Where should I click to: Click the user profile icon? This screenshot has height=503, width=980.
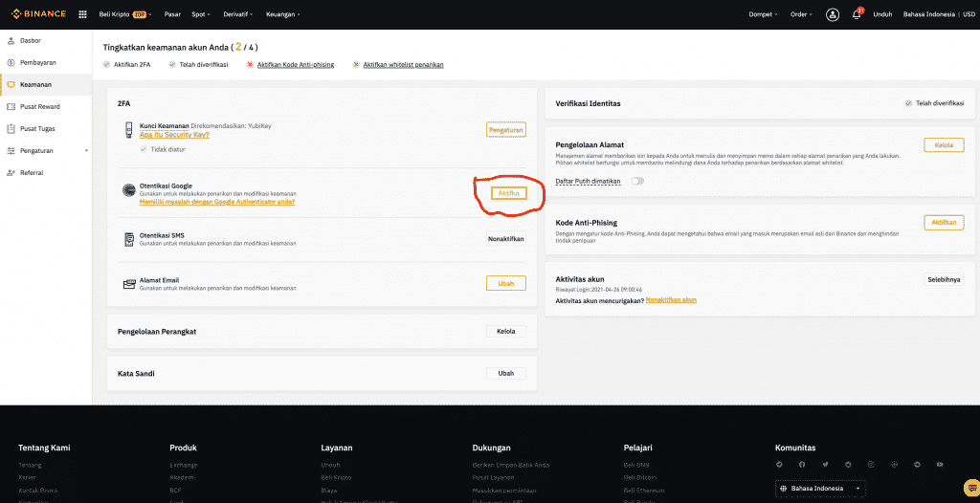click(833, 14)
